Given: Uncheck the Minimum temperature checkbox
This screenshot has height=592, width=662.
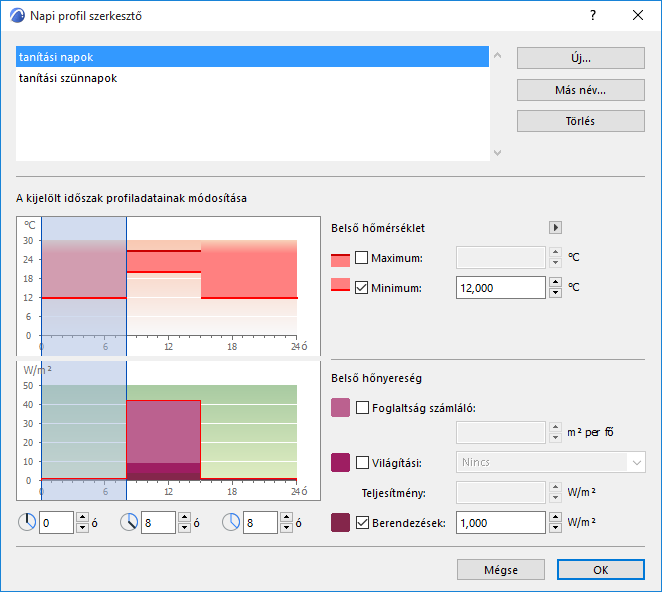Looking at the screenshot, I should (361, 288).
